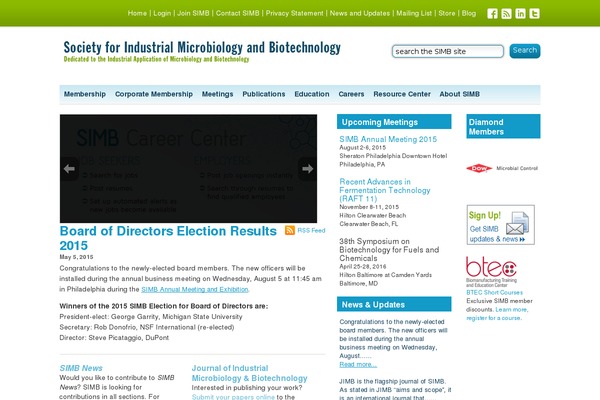The width and height of the screenshot is (600, 400).
Task: Open the Education menu
Action: click(x=312, y=94)
